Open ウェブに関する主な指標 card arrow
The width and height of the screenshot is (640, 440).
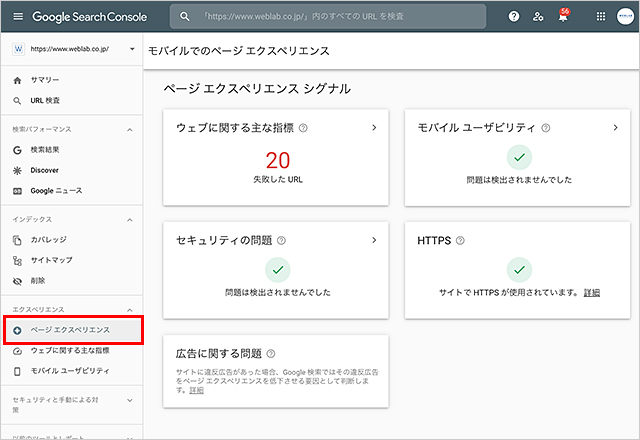pyautogui.click(x=374, y=128)
